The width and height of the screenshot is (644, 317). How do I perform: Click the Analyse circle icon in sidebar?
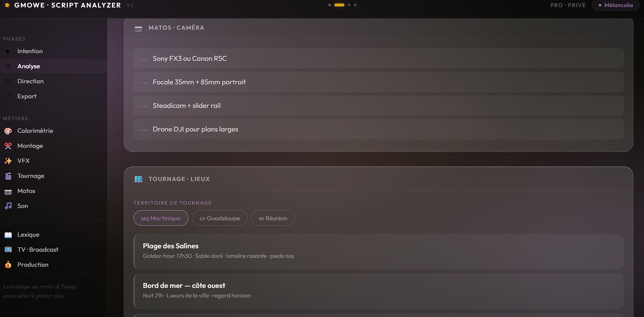point(8,66)
